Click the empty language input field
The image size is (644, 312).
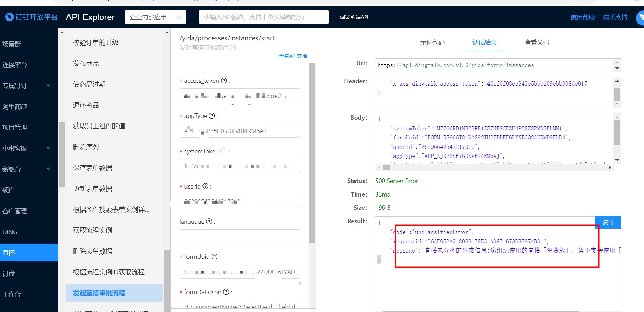click(x=239, y=236)
